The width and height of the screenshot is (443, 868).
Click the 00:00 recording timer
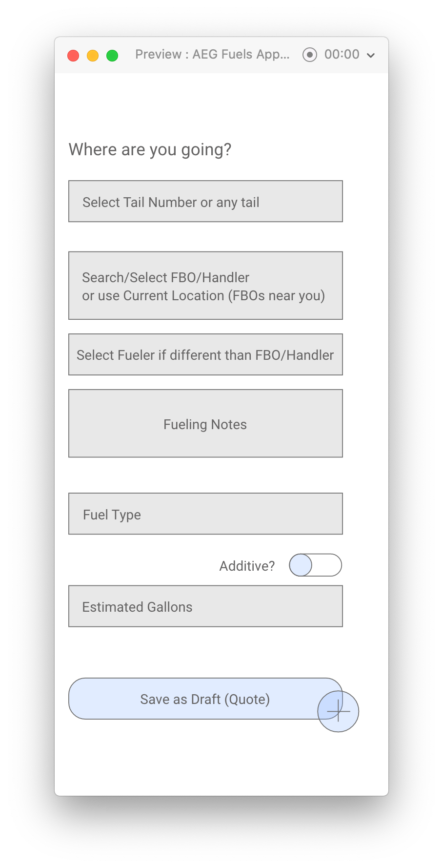tap(342, 54)
